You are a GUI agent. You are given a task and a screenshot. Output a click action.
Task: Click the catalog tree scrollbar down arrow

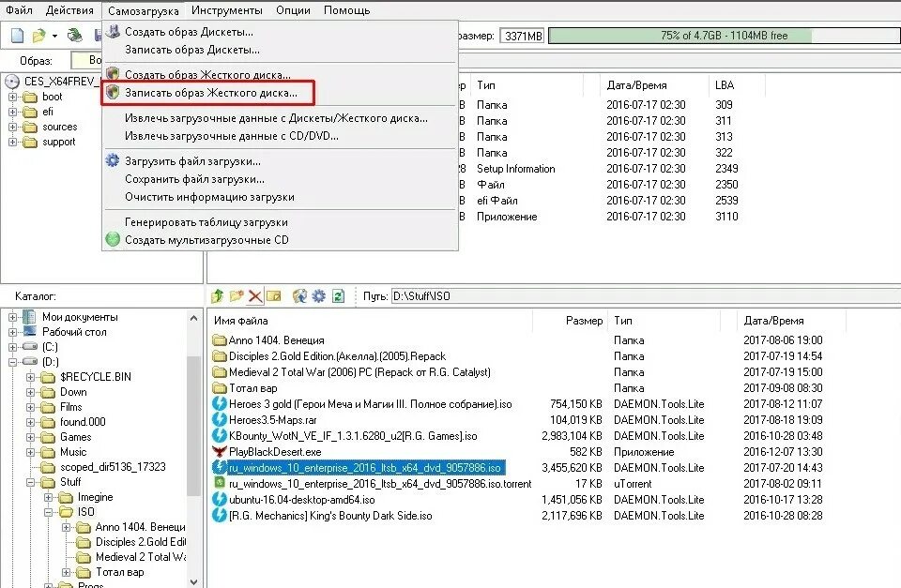(x=193, y=581)
